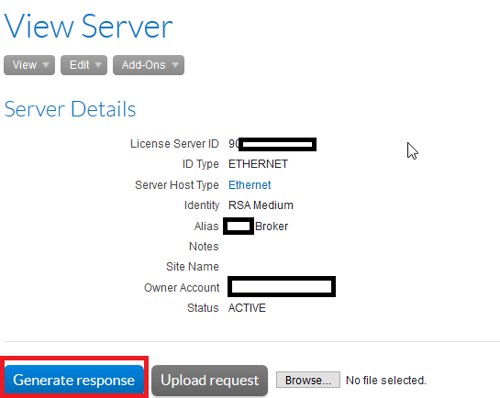Choose a file with the Browse... button

coord(308,380)
